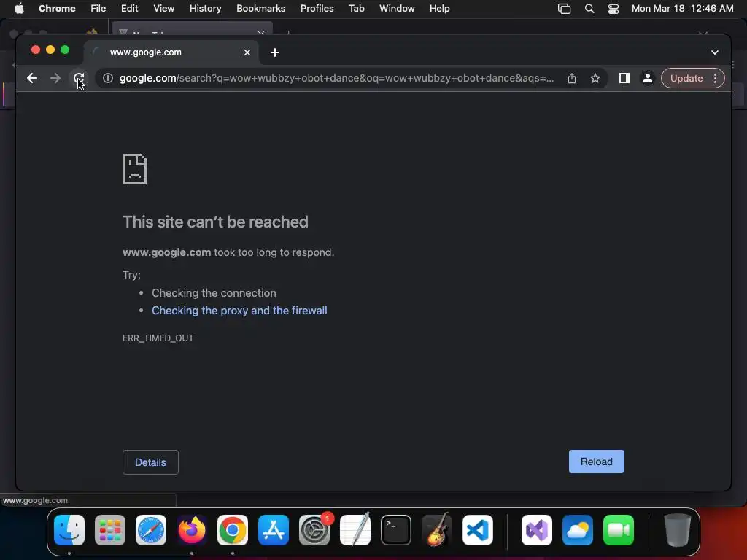Image resolution: width=747 pixels, height=560 pixels.
Task: Click the sad page error icon
Action: click(135, 169)
